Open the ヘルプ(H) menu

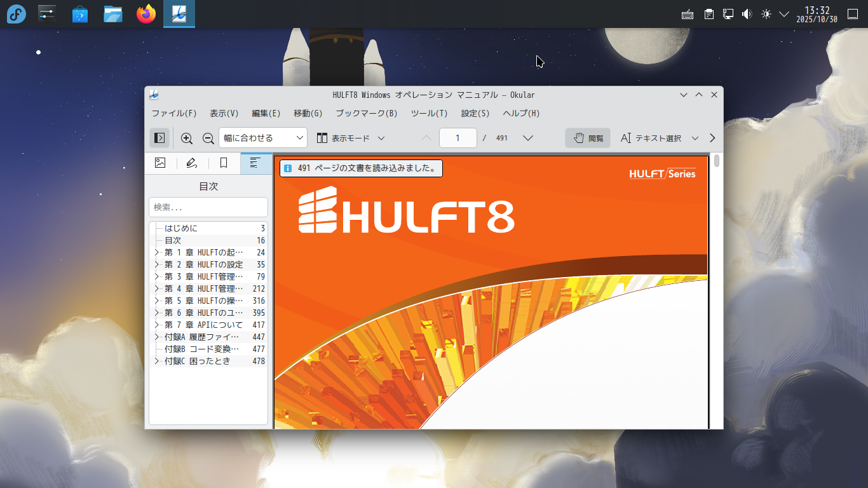click(521, 114)
